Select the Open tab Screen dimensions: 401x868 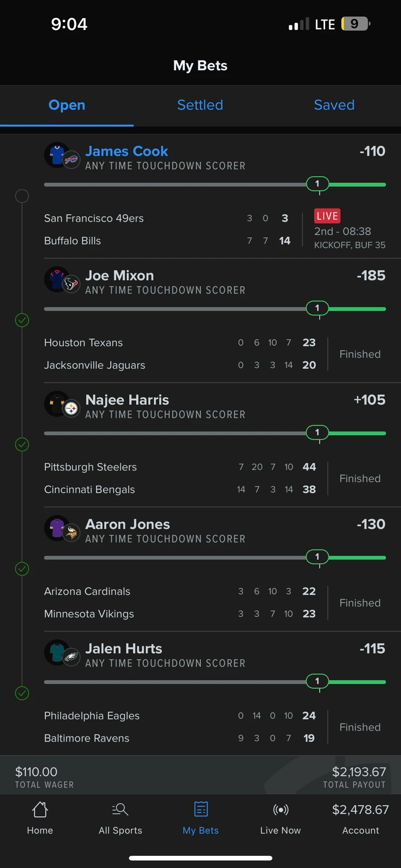click(x=67, y=105)
